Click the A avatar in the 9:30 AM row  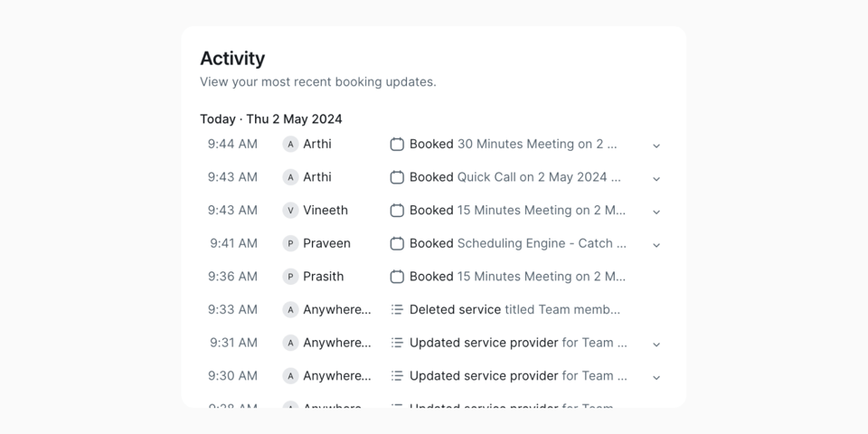coord(290,376)
